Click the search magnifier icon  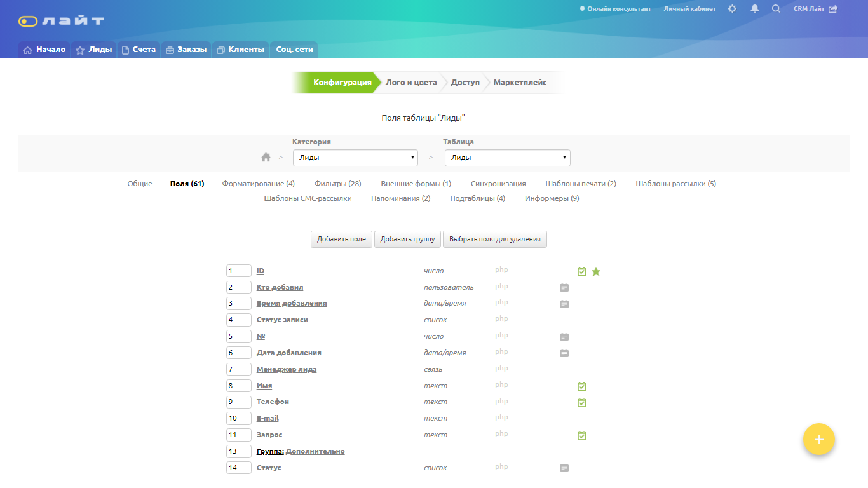pos(776,9)
